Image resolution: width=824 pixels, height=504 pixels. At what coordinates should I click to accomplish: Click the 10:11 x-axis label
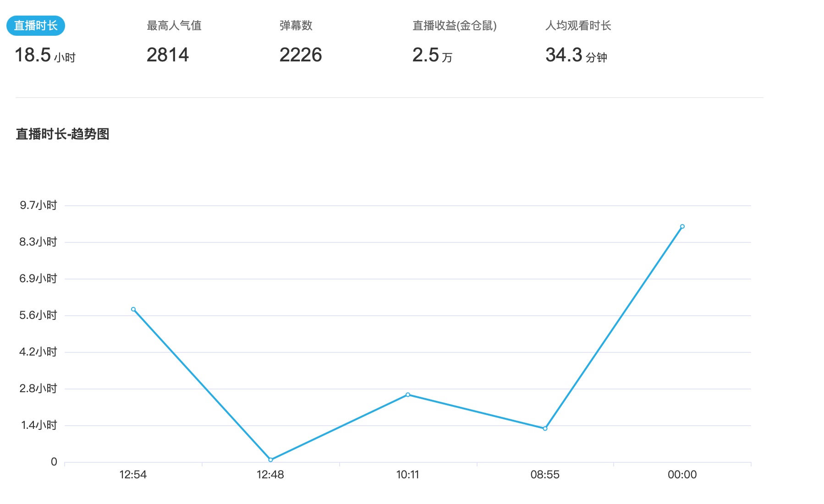pyautogui.click(x=407, y=475)
